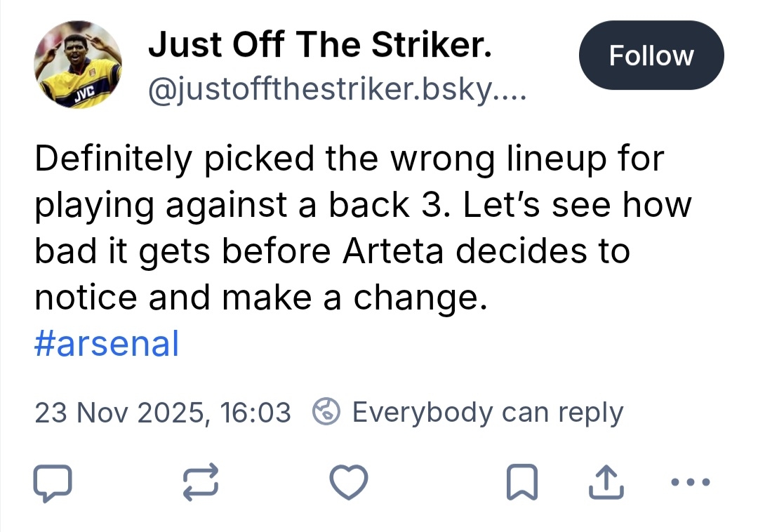The image size is (758, 532).
Task: Click the globe reply-settings icon
Action: click(326, 412)
